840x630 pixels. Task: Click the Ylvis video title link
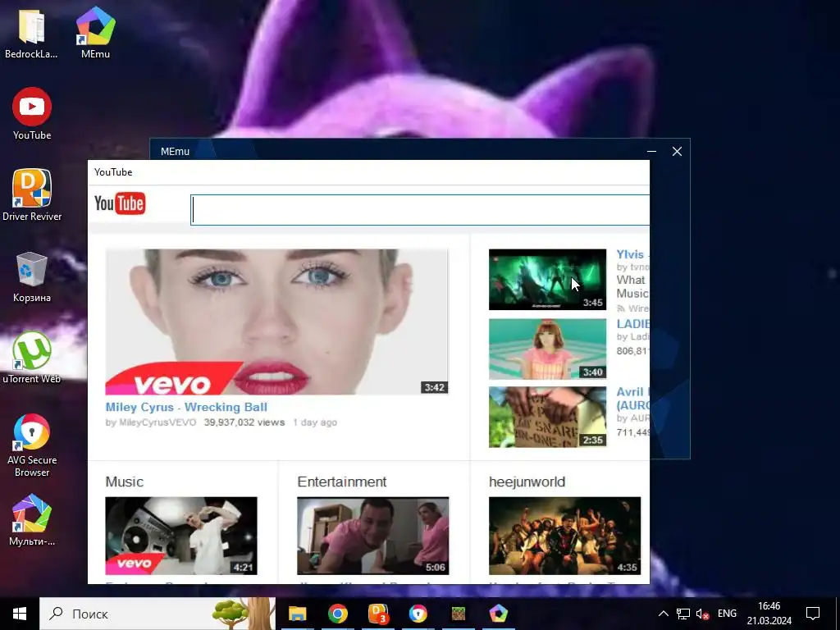pos(632,254)
